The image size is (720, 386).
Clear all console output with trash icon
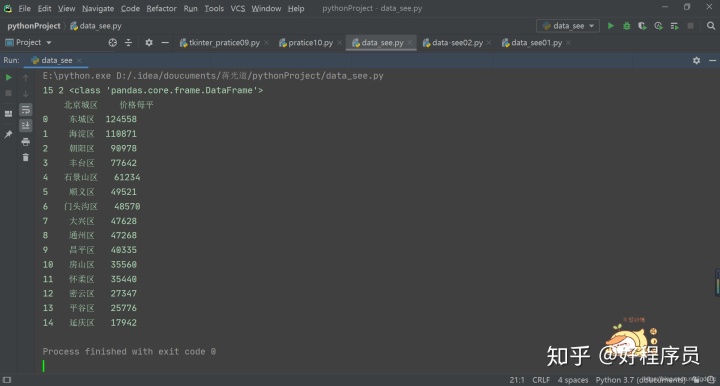(26, 157)
